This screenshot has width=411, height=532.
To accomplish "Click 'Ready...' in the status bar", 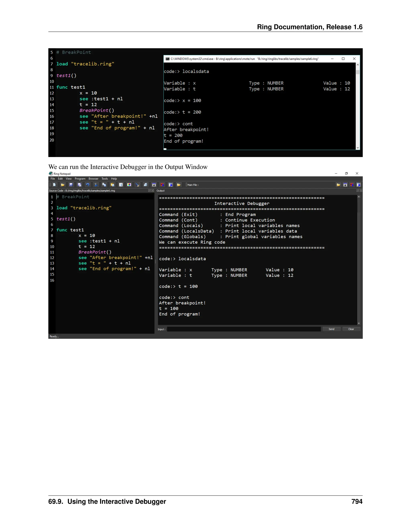I will coord(54,336).
